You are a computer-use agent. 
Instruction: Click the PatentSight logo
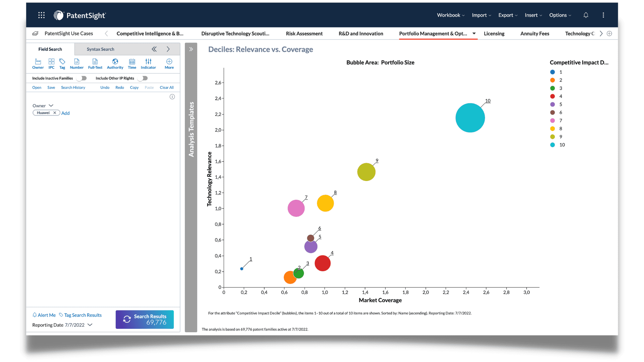79,15
